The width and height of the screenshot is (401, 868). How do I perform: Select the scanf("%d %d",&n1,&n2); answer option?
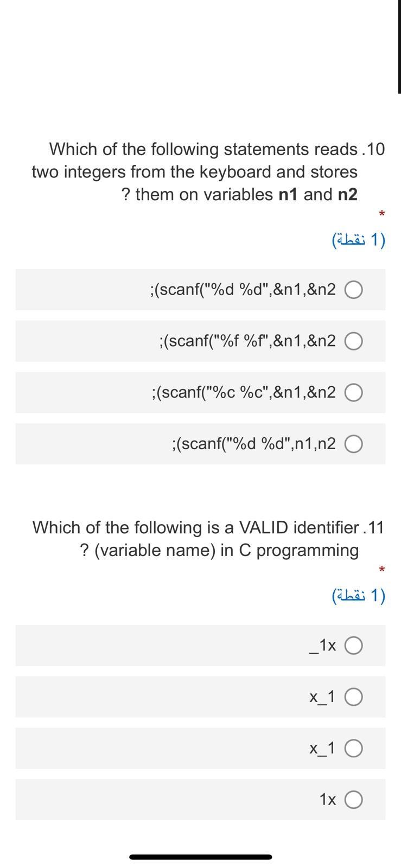coord(354,289)
